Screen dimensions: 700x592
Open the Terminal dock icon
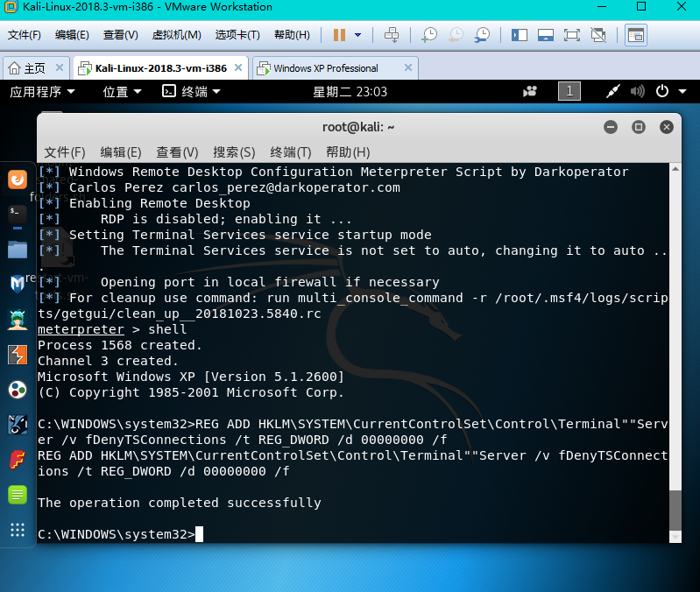coord(18,215)
